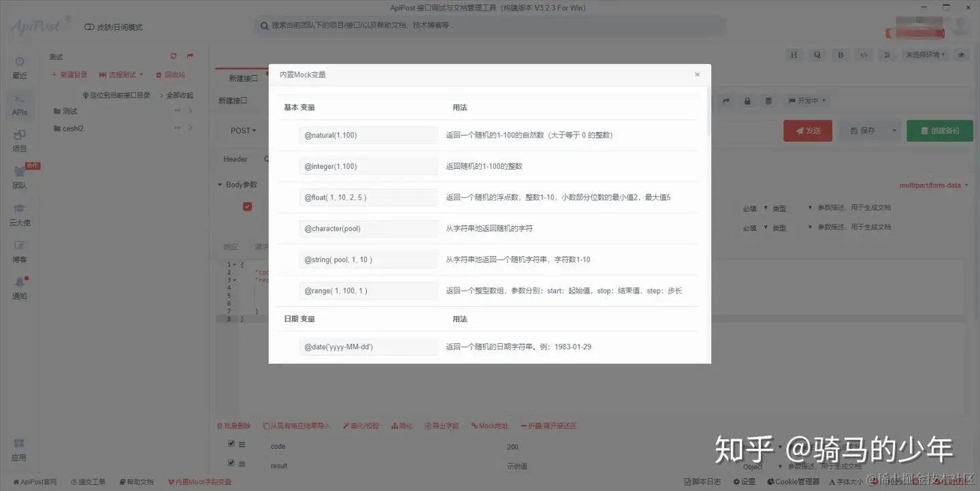980x491 pixels.
Task: Open the 应用 apps section
Action: pyautogui.click(x=19, y=449)
